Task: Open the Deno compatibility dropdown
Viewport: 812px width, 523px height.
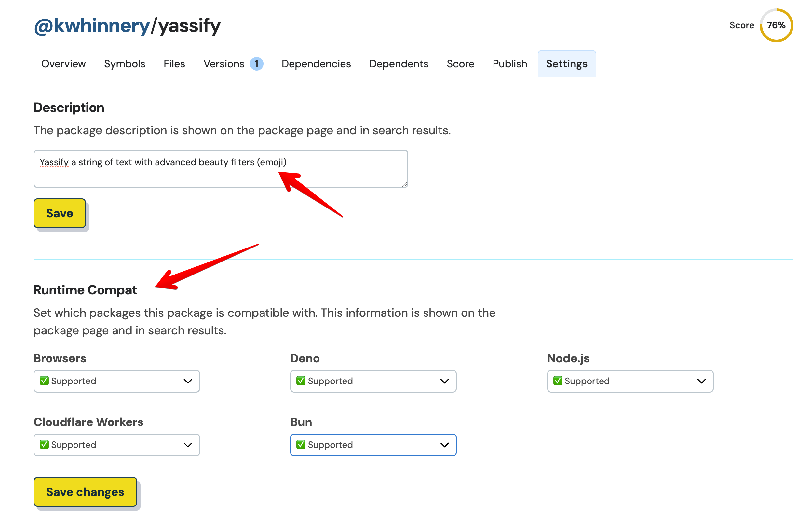Action: [x=373, y=381]
